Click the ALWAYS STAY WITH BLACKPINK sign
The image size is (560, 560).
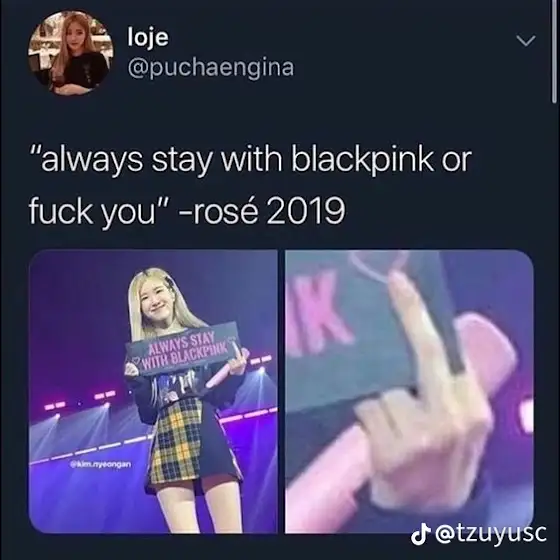[182, 349]
